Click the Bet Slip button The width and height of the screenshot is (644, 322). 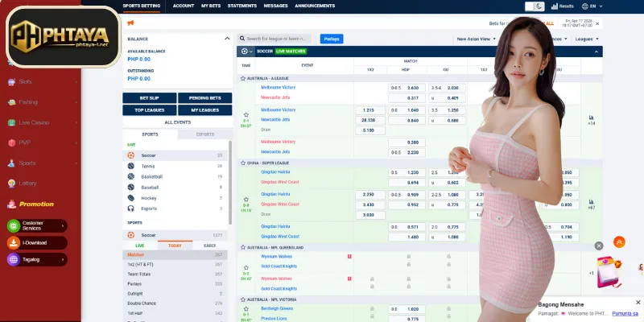click(x=150, y=98)
